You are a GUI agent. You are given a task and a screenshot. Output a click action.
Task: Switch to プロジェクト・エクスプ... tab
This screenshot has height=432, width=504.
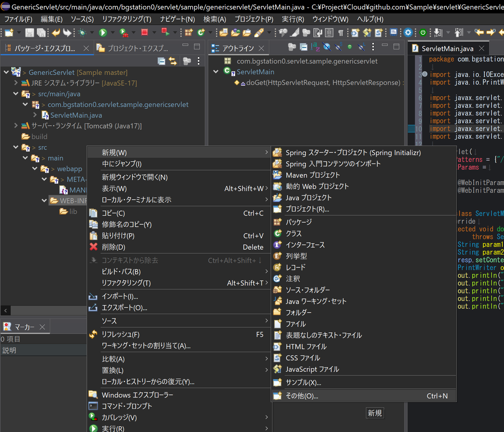click(x=132, y=48)
